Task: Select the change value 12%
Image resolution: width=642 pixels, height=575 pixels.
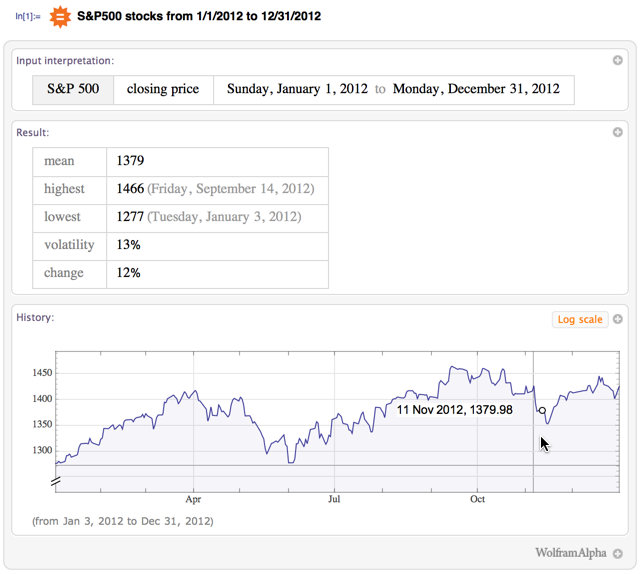Action: point(129,273)
